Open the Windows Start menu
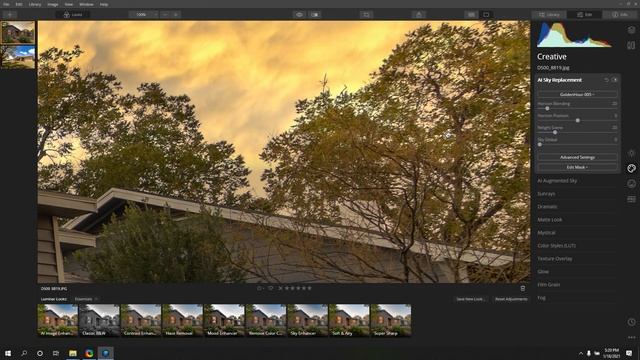 pyautogui.click(x=8, y=353)
